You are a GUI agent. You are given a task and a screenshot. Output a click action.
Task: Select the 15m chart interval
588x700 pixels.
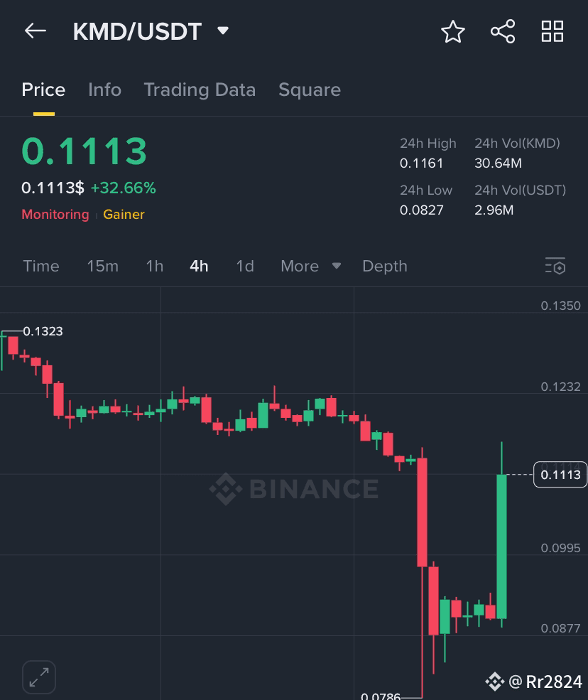[102, 266]
